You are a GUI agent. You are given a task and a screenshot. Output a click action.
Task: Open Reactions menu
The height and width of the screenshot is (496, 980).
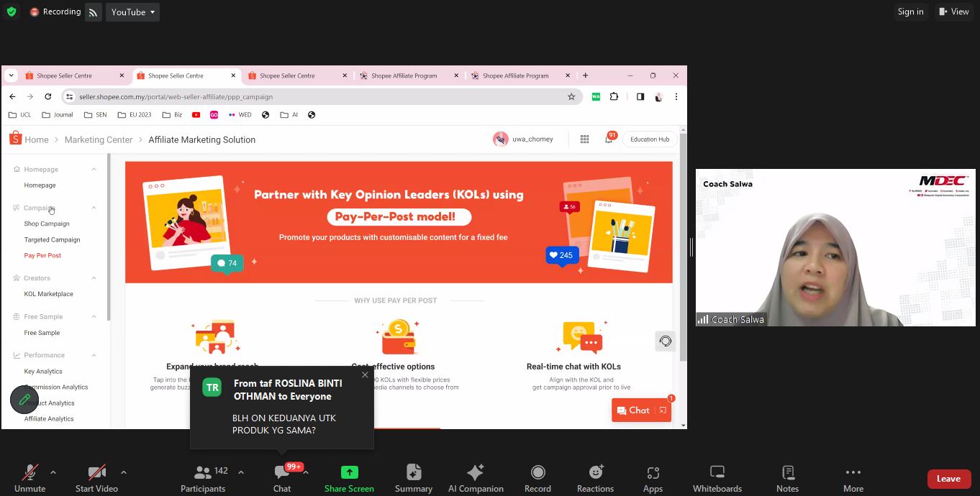coord(595,478)
